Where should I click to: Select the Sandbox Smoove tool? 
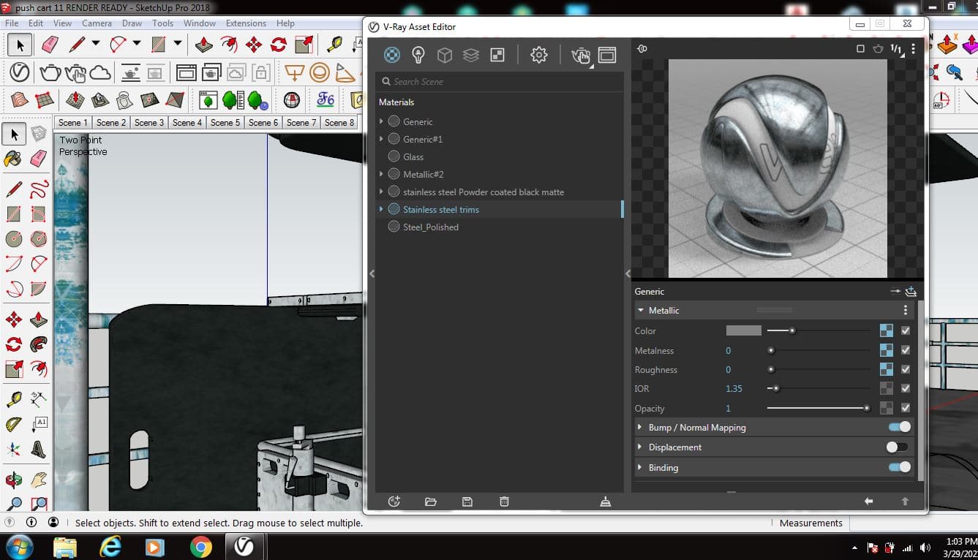coord(75,99)
